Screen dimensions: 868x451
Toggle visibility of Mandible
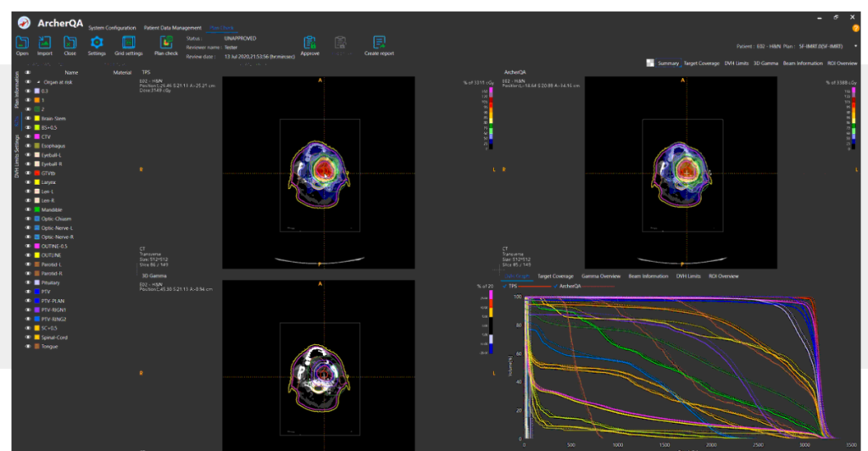pyautogui.click(x=28, y=209)
